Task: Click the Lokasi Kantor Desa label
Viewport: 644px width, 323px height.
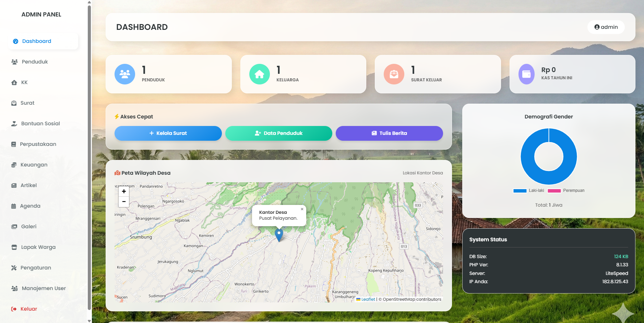Action: coord(423,173)
